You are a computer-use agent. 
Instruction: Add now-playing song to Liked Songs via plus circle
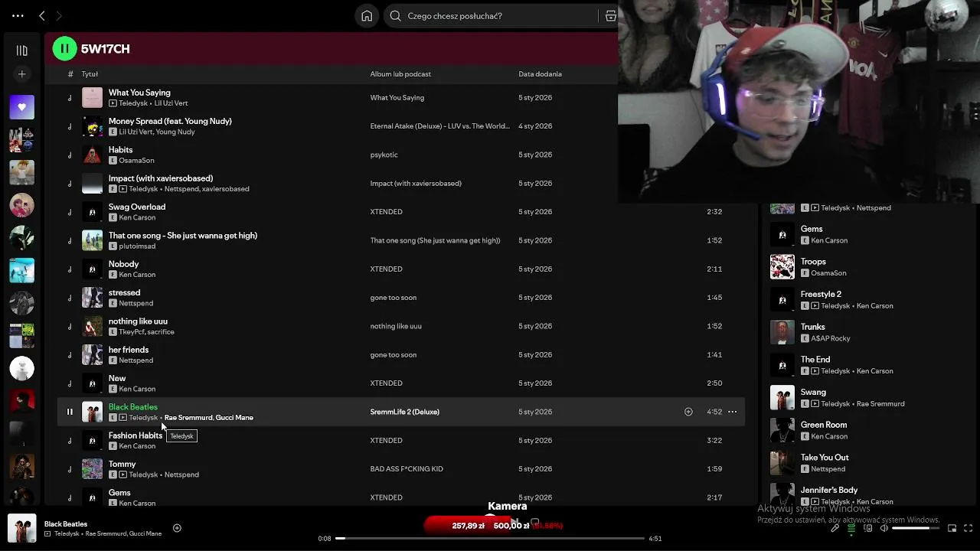pos(177,528)
